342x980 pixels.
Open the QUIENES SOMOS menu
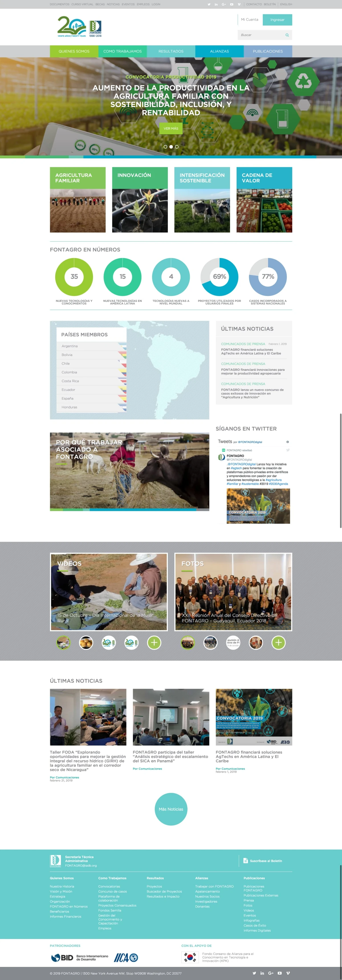(74, 51)
